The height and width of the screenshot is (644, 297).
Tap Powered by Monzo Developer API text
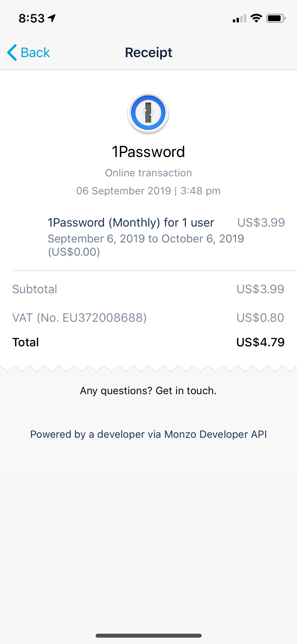[x=148, y=434]
